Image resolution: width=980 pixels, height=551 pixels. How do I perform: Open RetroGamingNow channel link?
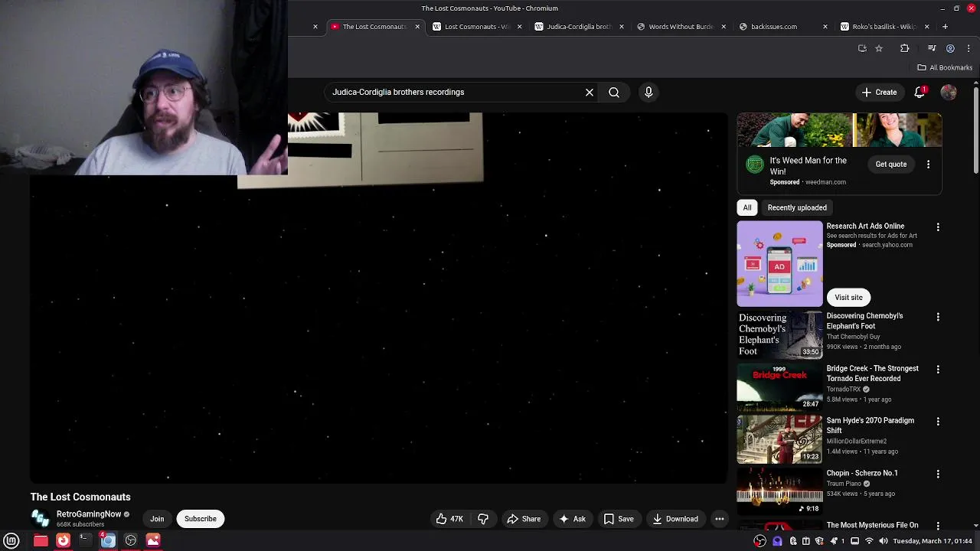click(x=89, y=514)
